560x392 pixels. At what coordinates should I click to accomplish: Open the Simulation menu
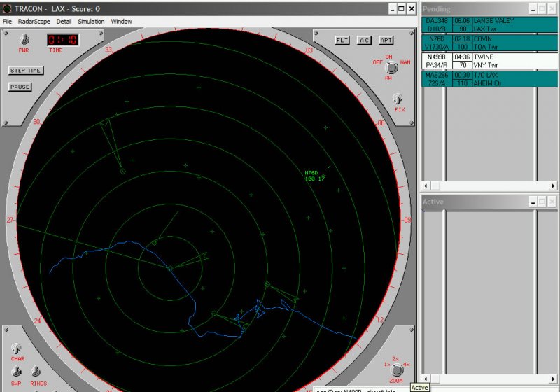tap(91, 22)
